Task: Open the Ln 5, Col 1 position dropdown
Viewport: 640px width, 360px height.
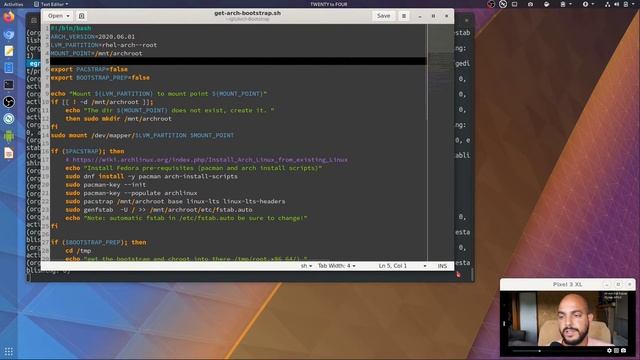Action: pos(402,266)
